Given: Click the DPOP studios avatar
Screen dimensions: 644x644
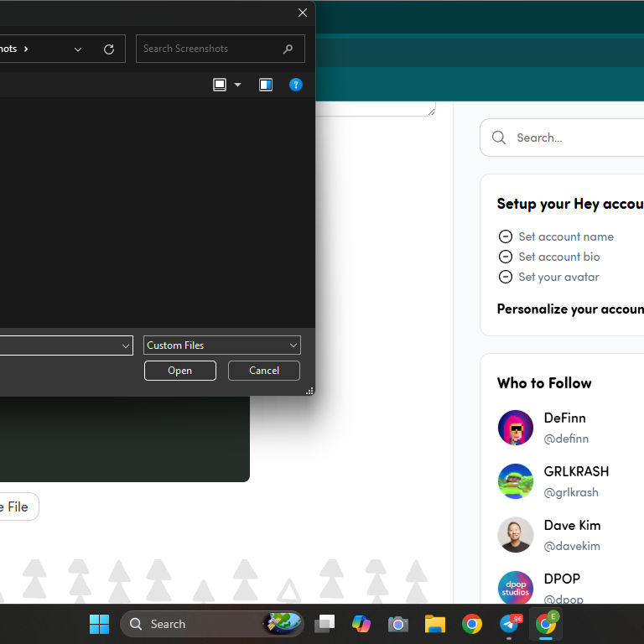Looking at the screenshot, I should [x=515, y=588].
